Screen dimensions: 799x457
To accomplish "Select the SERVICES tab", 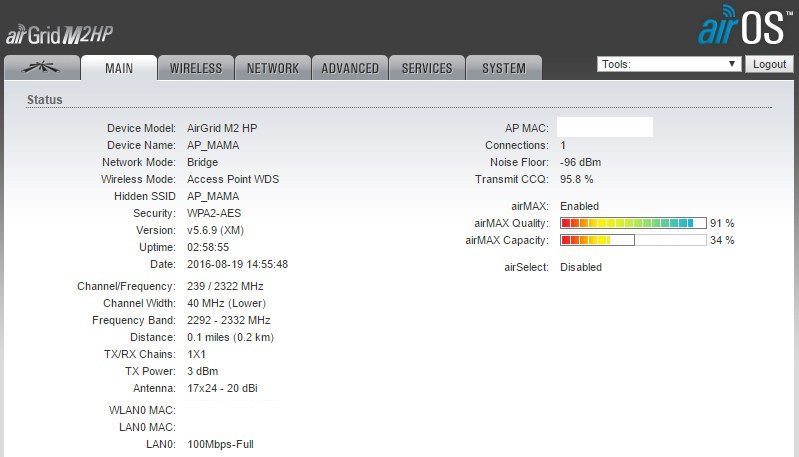I will [427, 68].
